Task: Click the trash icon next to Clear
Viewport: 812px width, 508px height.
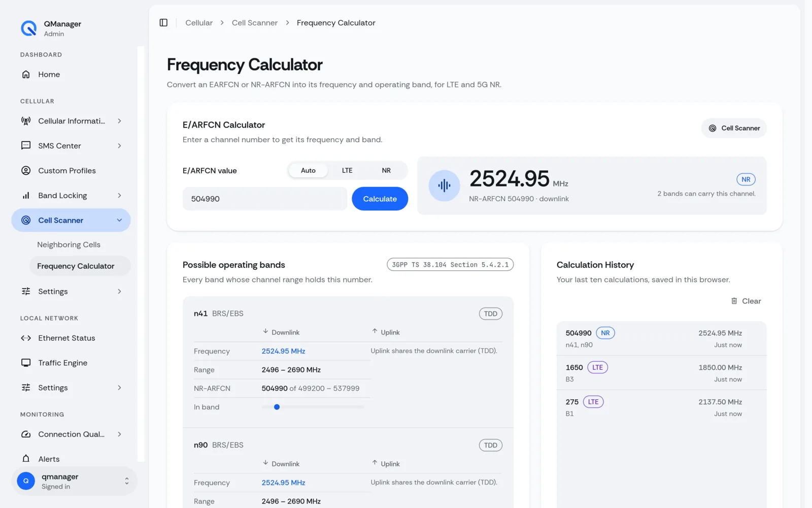Action: point(734,301)
